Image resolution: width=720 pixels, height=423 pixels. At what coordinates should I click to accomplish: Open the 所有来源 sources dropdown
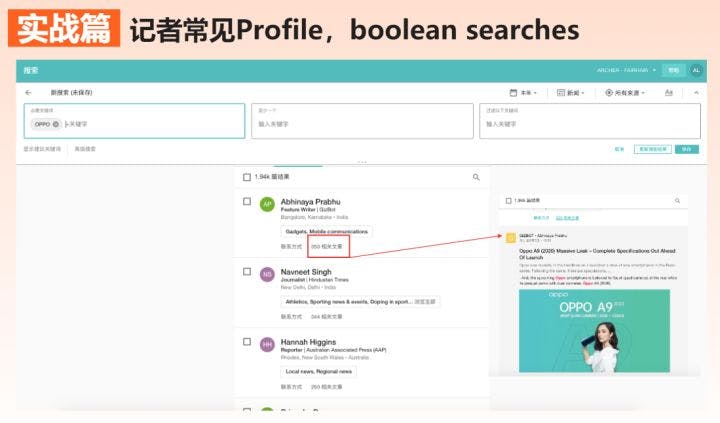tap(625, 93)
